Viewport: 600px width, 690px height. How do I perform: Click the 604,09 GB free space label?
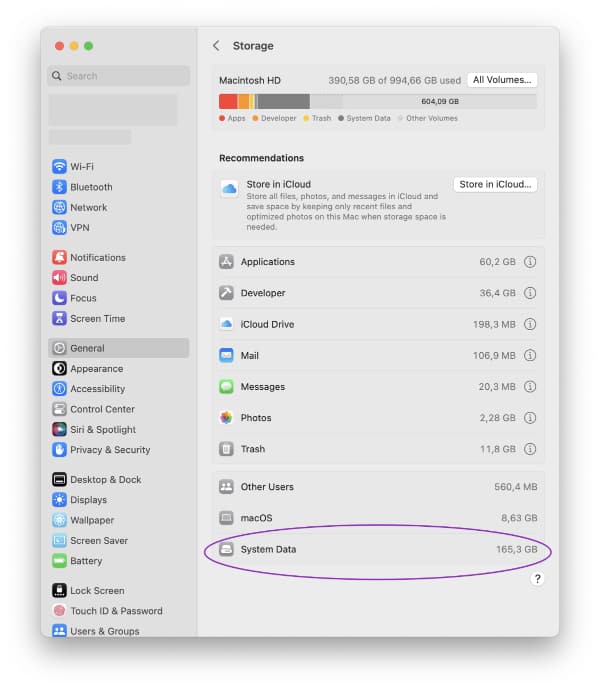[440, 101]
